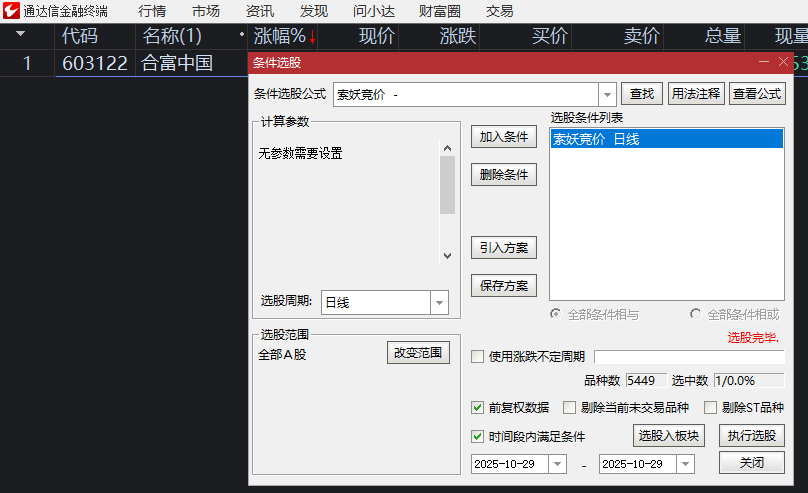
Task: Click the 品种数 5449 value field
Action: pyautogui.click(x=646, y=381)
